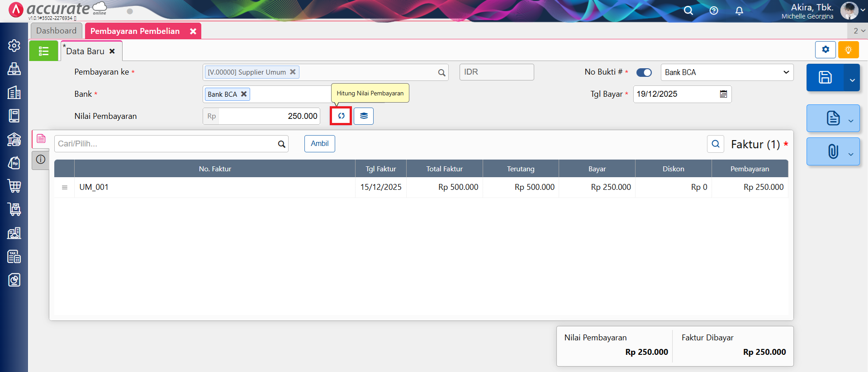Open the notifications bell
The width and height of the screenshot is (868, 372).
(x=739, y=10)
